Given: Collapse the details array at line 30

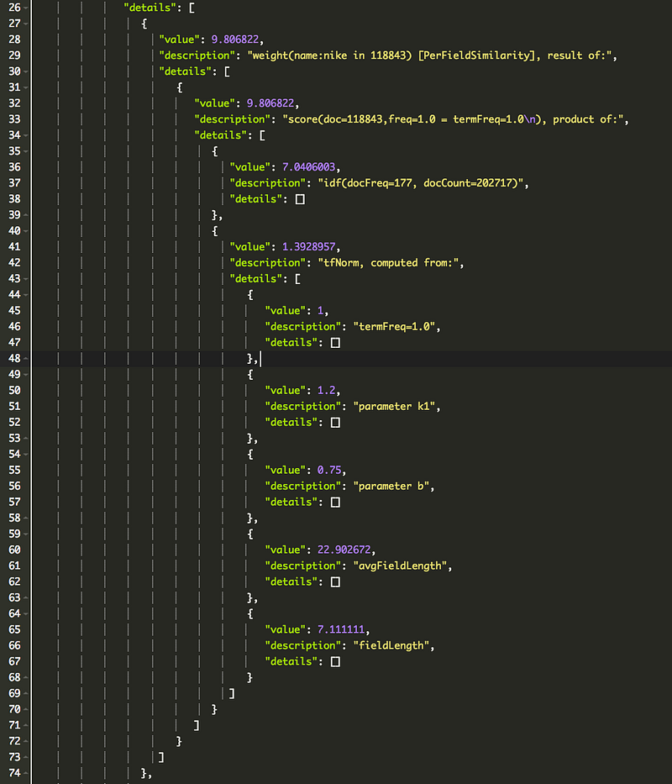Looking at the screenshot, I should point(25,71).
